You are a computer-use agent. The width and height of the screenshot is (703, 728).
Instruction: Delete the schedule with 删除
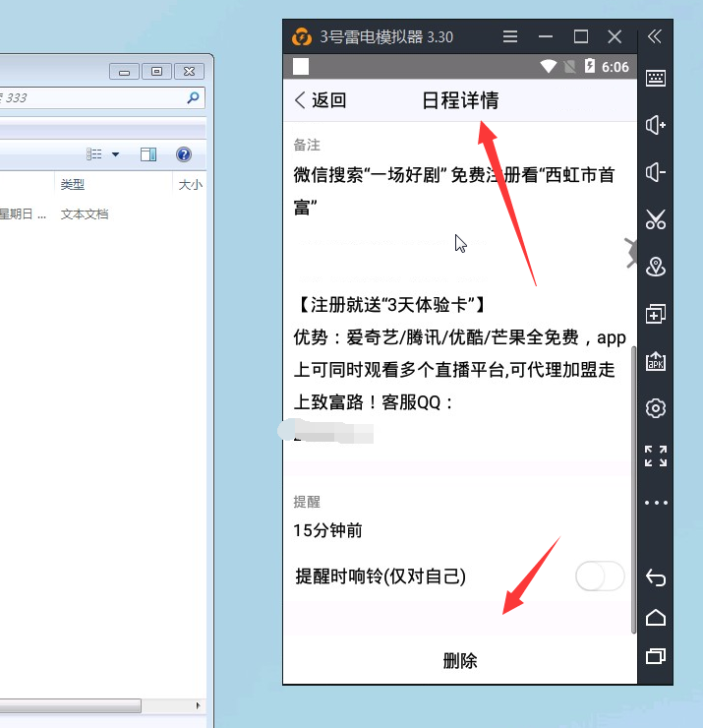(460, 661)
